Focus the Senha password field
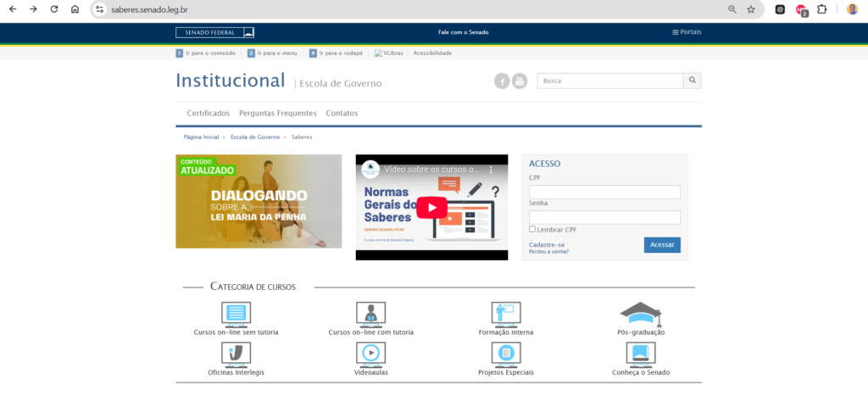Viewport: 868px width, 407px height. pos(604,217)
